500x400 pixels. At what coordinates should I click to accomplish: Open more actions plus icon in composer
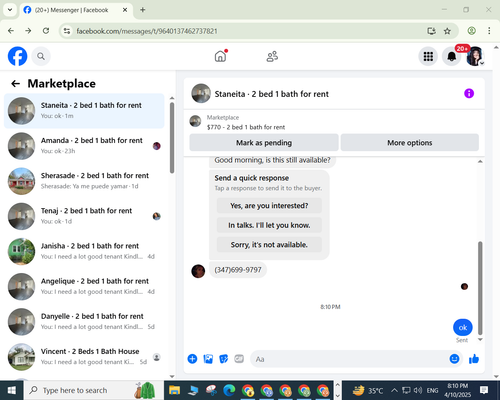[192, 359]
